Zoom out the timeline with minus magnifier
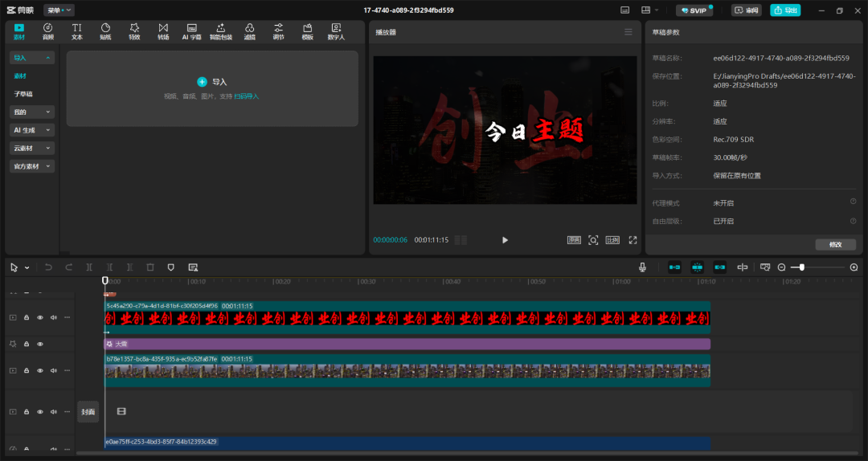868x461 pixels. click(781, 267)
